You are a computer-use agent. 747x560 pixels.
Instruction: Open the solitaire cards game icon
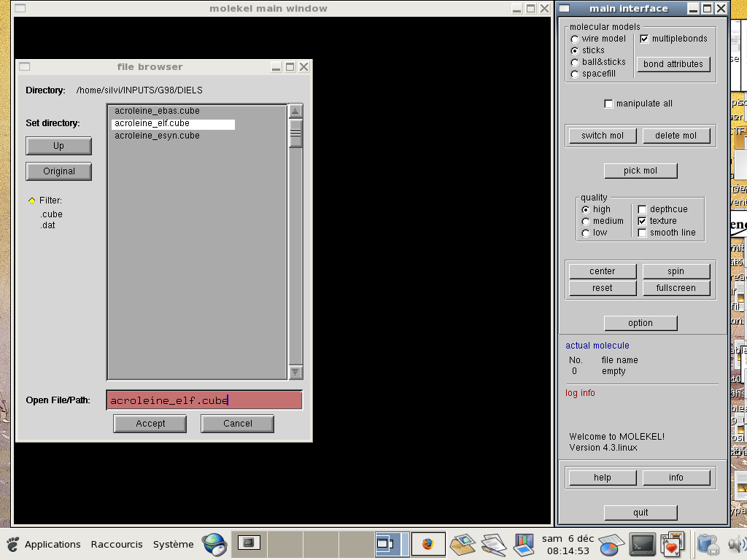pyautogui.click(x=672, y=544)
